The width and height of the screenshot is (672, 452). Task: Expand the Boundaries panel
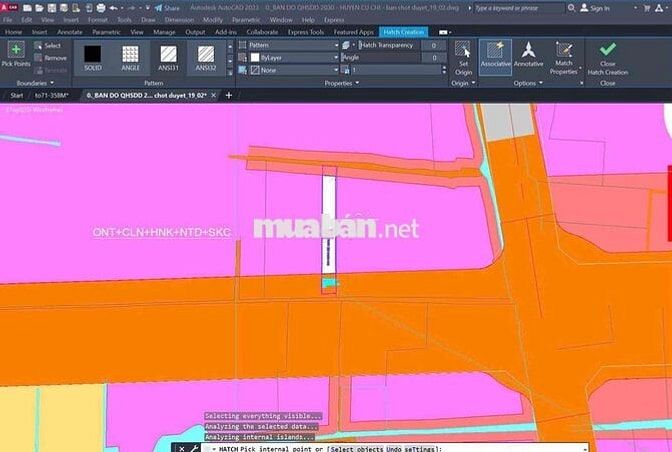pyautogui.click(x=35, y=83)
